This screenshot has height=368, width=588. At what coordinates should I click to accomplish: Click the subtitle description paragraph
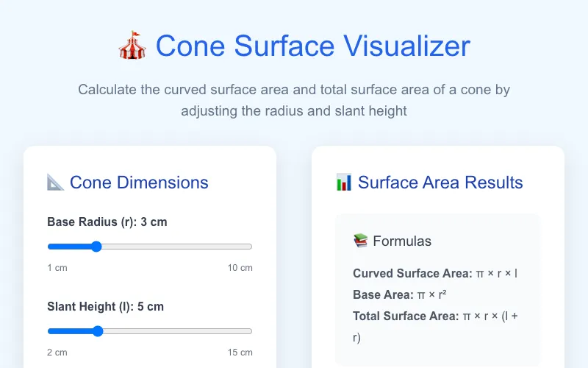[294, 100]
